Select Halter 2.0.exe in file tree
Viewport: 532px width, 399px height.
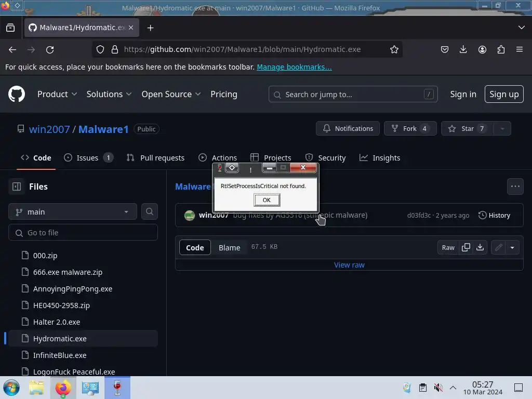coord(83,322)
